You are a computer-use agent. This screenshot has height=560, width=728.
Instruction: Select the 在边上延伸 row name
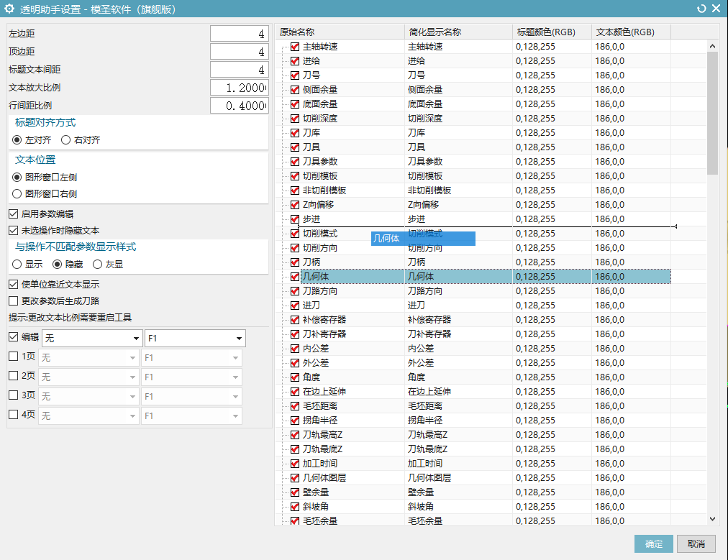click(324, 392)
